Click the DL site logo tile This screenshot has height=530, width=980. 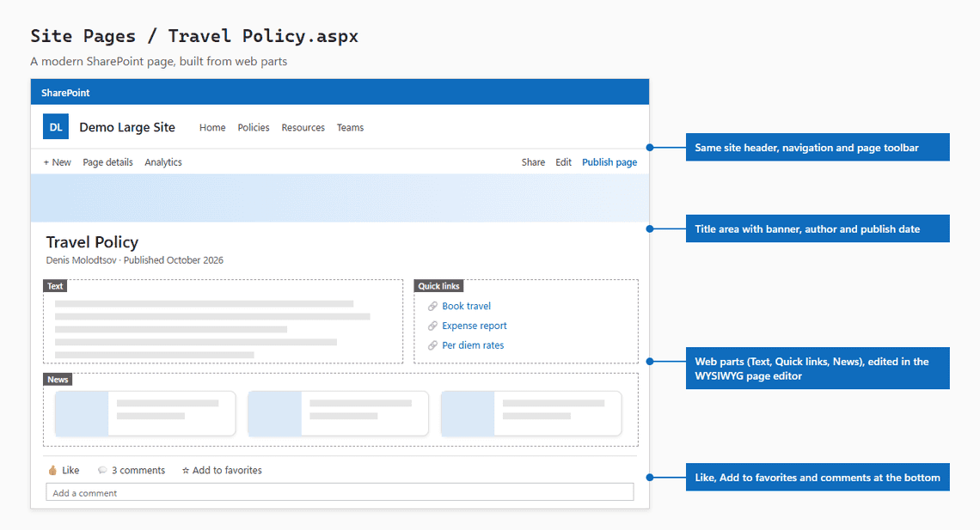pos(56,127)
